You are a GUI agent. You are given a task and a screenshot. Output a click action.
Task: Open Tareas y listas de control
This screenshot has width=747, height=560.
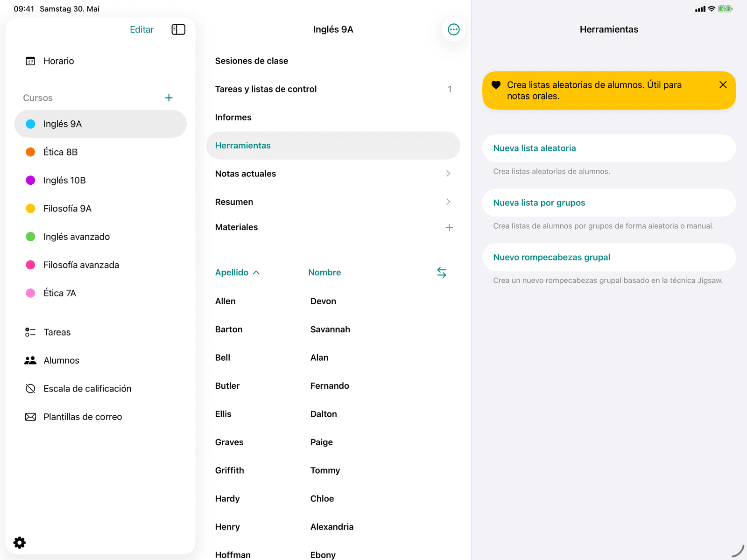(x=333, y=89)
